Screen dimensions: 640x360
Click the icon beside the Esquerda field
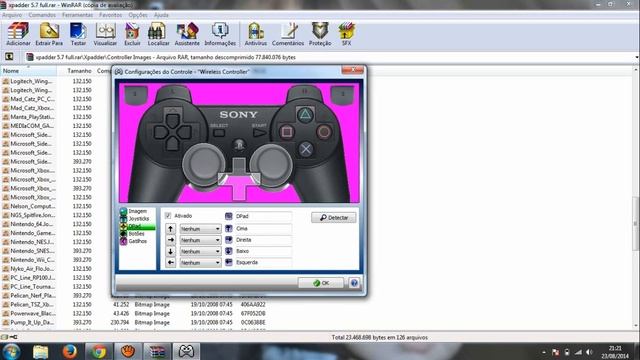[x=229, y=262]
